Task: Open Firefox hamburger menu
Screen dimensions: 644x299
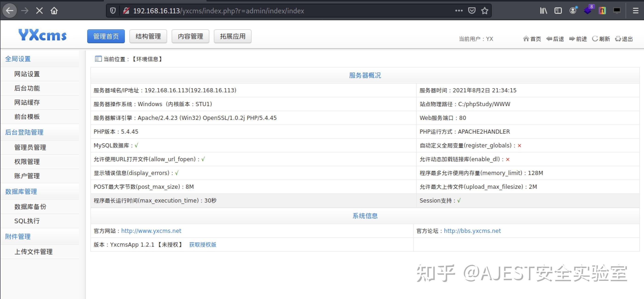Action: (636, 11)
